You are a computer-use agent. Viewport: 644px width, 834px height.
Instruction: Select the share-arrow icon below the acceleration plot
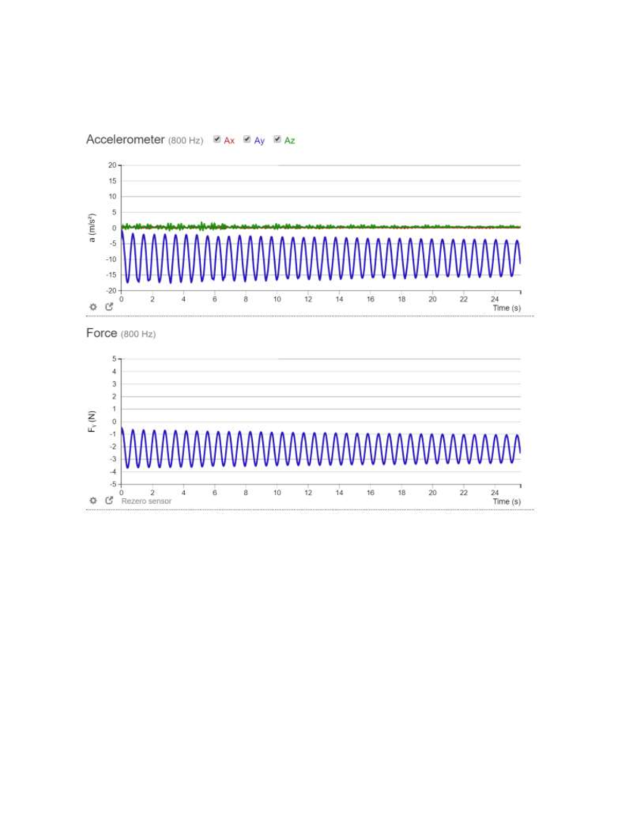(109, 306)
